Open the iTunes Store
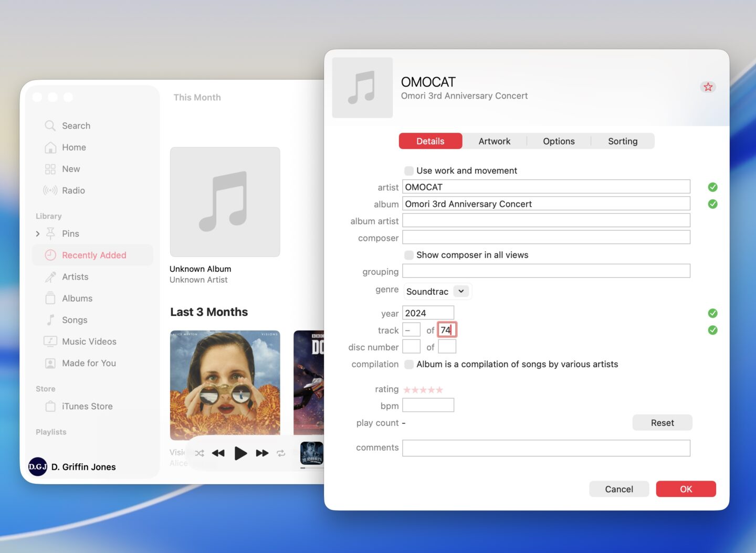Viewport: 756px width, 553px height. click(x=87, y=406)
